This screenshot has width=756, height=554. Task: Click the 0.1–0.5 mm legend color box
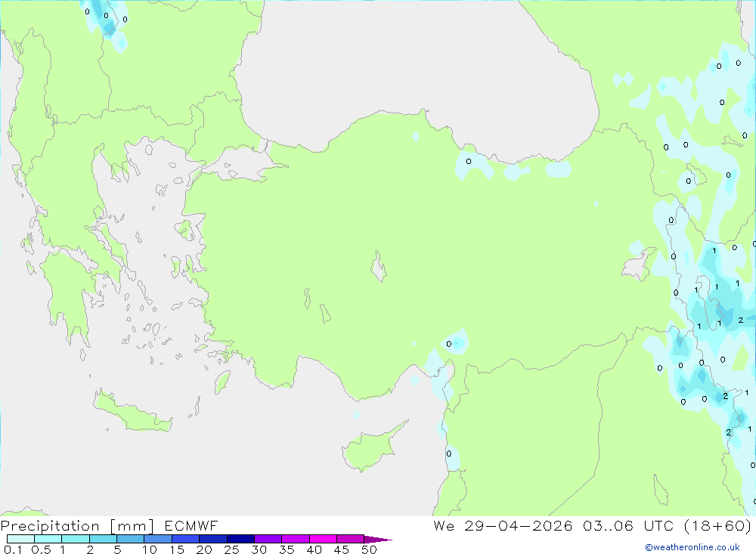click(x=20, y=539)
